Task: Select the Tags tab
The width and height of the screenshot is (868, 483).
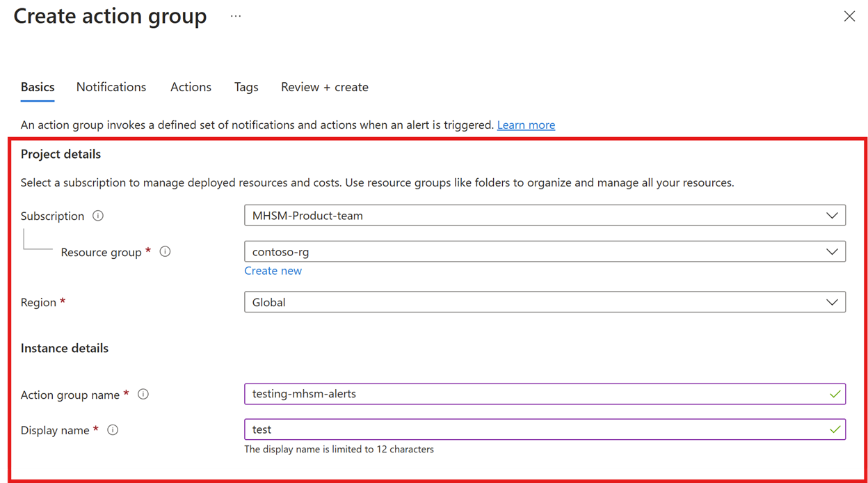Action: (246, 87)
